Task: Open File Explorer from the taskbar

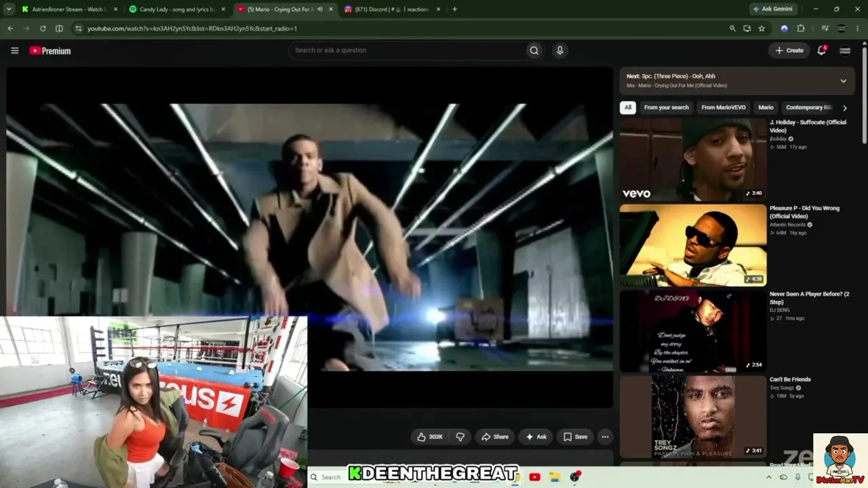Action: tap(554, 477)
